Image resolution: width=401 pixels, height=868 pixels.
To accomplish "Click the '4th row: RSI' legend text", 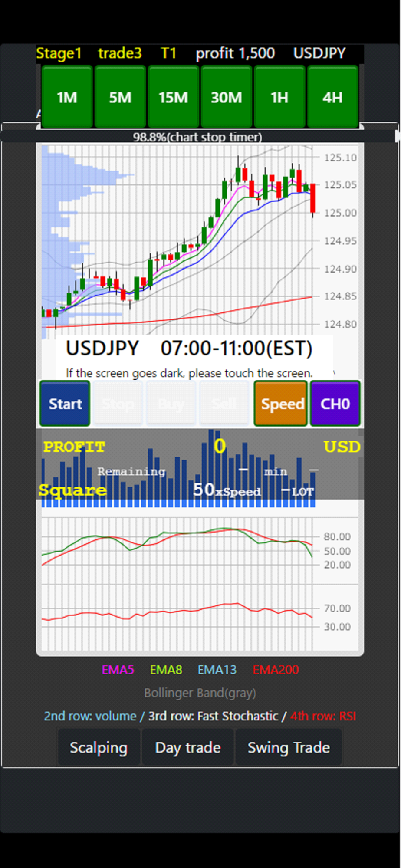I will click(x=323, y=716).
